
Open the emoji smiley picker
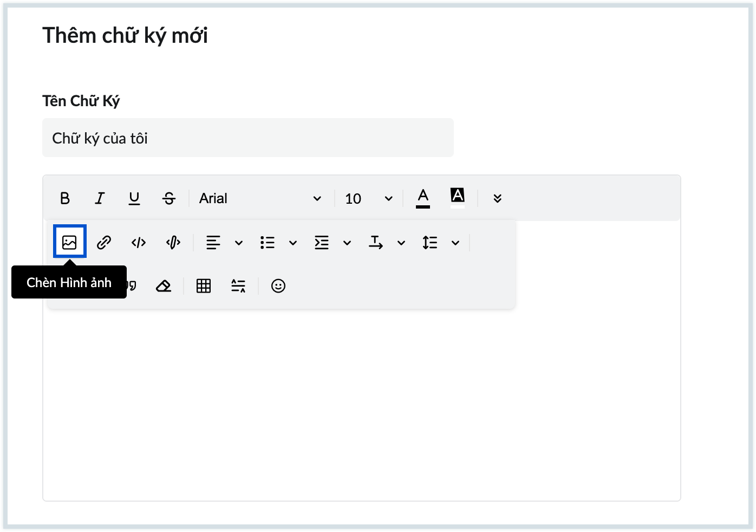click(278, 286)
